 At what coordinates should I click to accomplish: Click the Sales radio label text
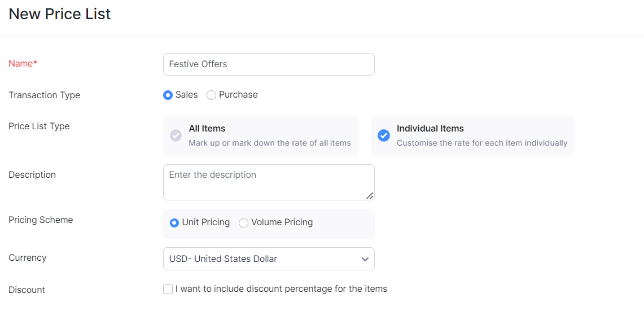(x=186, y=95)
